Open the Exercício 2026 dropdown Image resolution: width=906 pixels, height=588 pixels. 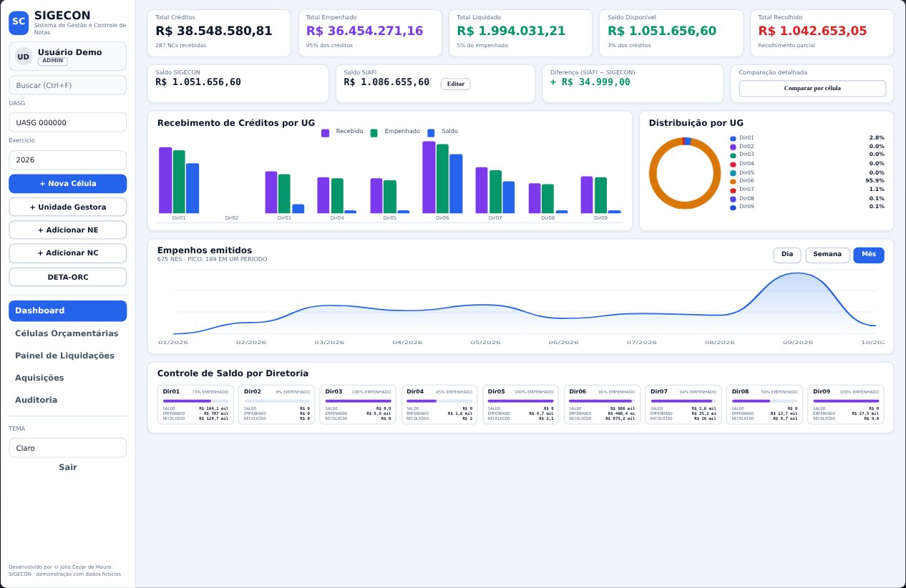[67, 160]
